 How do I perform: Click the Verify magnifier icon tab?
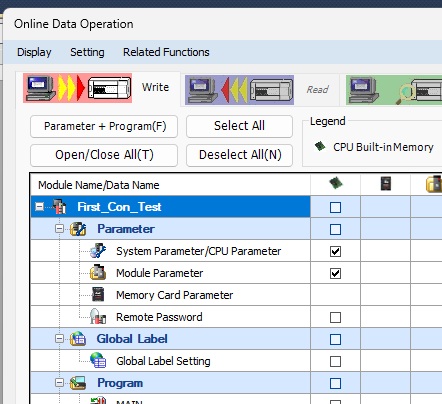394,90
